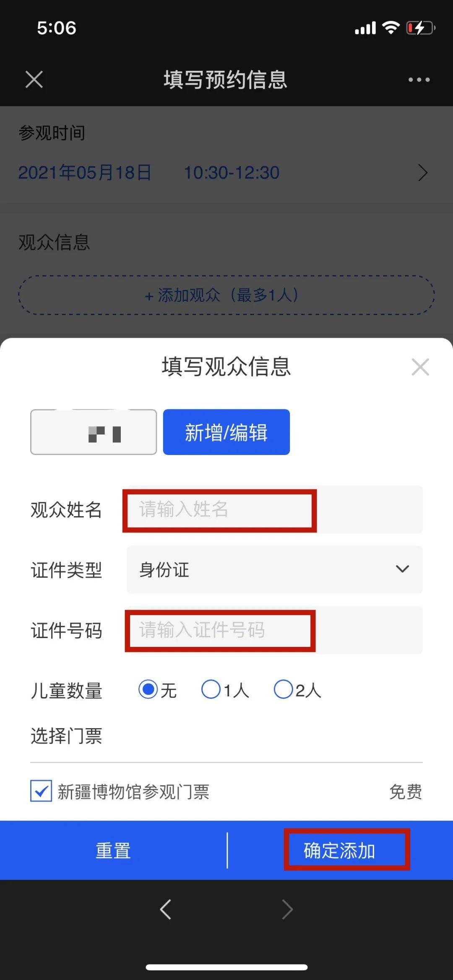The width and height of the screenshot is (453, 980).
Task: Close the mini-program with the top-left X
Action: coord(34,79)
